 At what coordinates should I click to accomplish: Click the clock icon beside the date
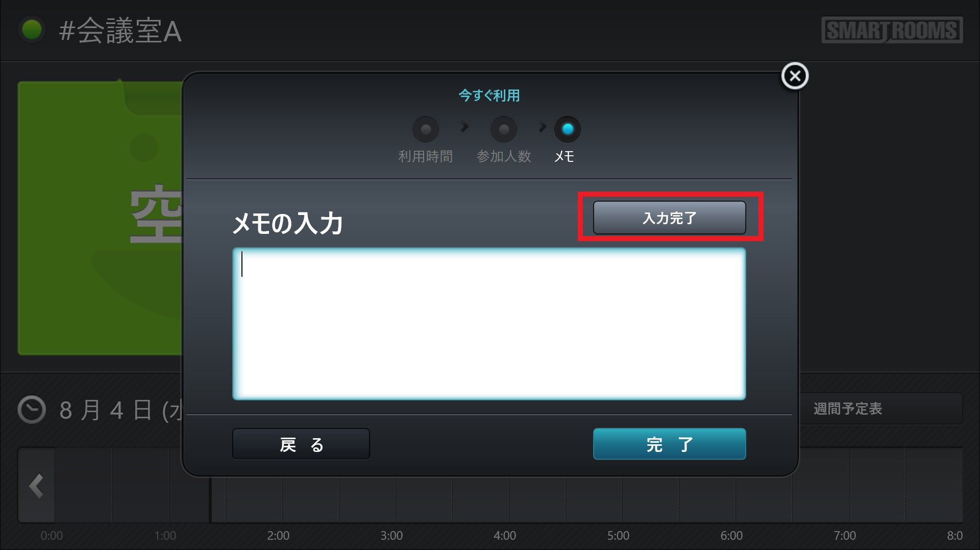(x=32, y=410)
